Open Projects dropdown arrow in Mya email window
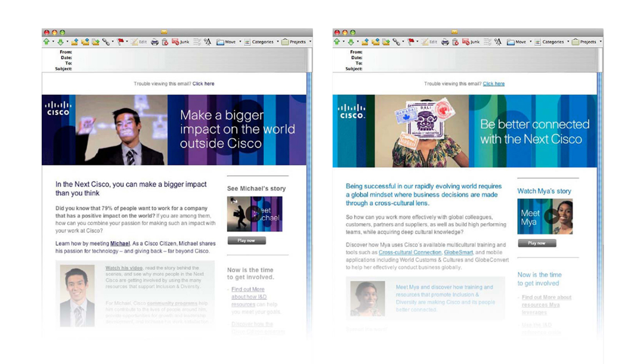 tap(600, 42)
